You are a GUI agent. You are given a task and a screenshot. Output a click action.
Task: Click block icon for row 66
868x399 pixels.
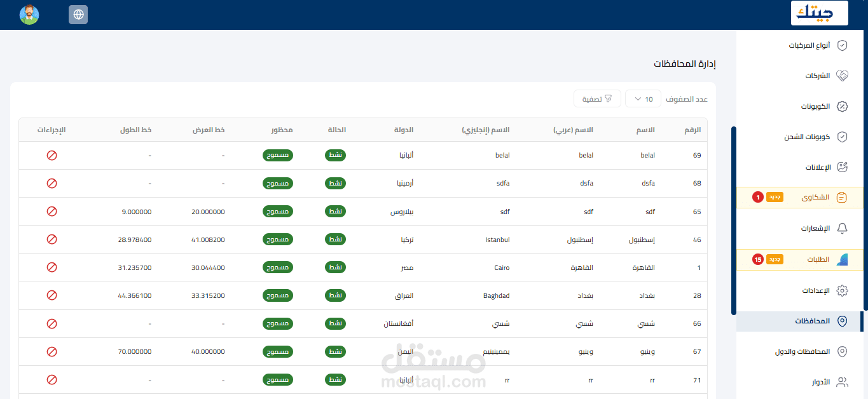[x=52, y=323]
